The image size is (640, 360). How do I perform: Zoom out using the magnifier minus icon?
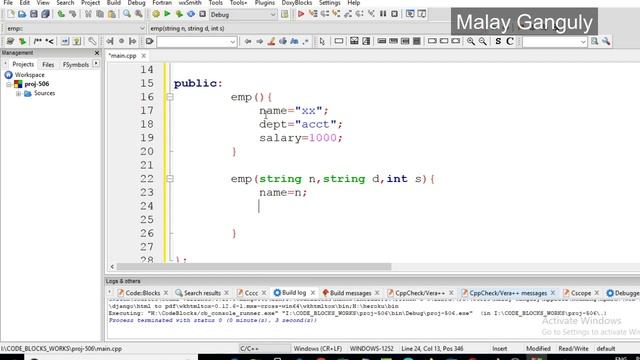pos(482,41)
